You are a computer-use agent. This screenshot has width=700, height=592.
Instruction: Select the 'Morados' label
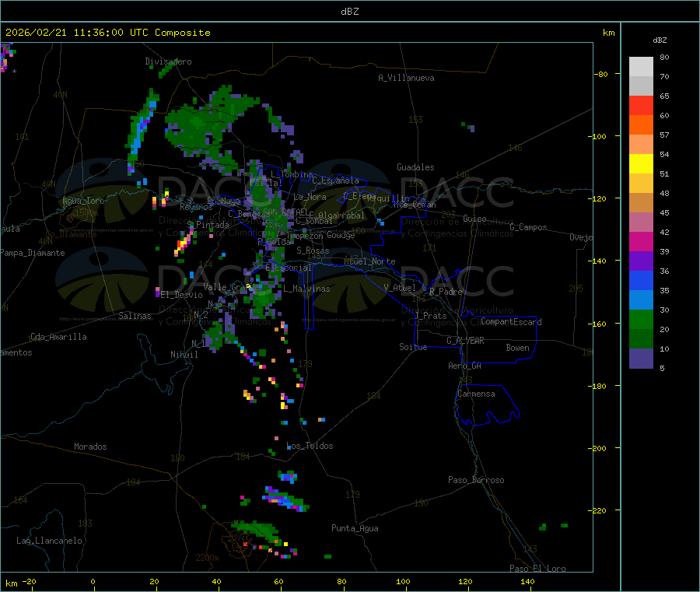coord(90,447)
